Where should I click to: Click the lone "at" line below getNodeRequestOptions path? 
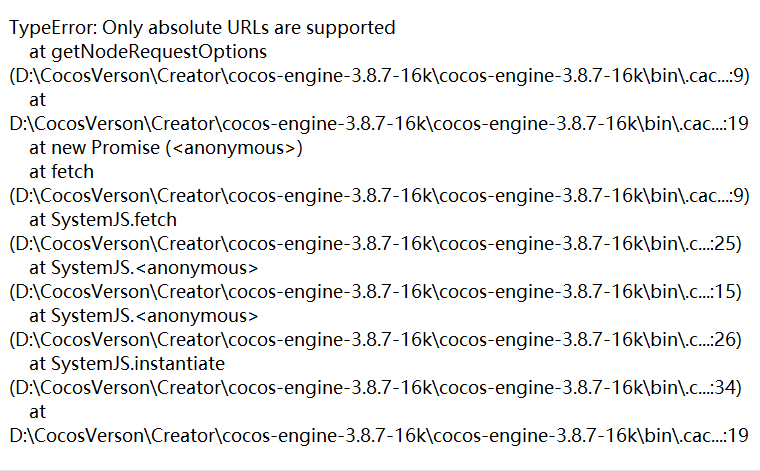pyautogui.click(x=38, y=100)
